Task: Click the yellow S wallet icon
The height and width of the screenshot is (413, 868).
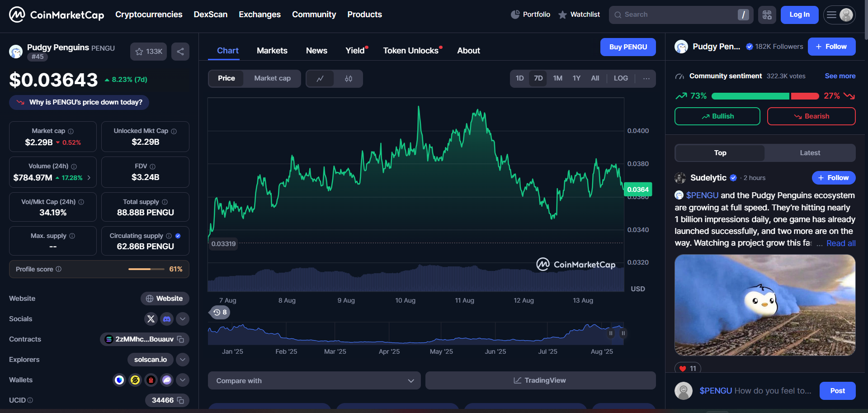Action: (x=135, y=380)
